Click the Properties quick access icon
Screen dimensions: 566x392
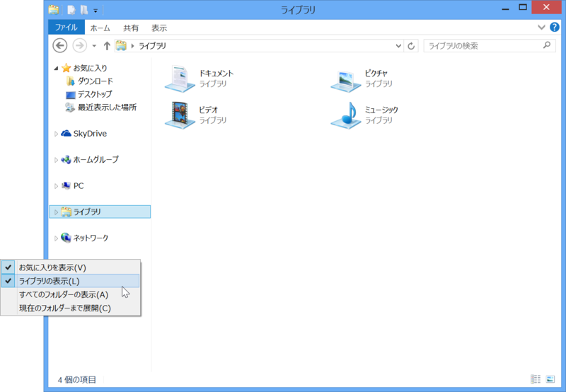pyautogui.click(x=71, y=10)
